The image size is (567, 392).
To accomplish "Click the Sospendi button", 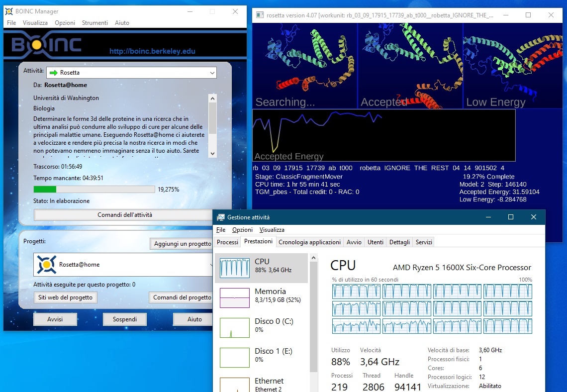I will click(125, 319).
